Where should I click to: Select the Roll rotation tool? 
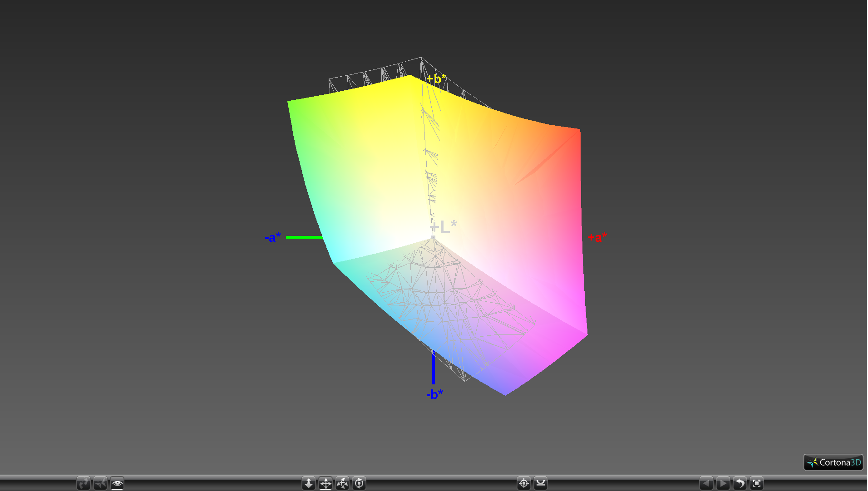(359, 484)
